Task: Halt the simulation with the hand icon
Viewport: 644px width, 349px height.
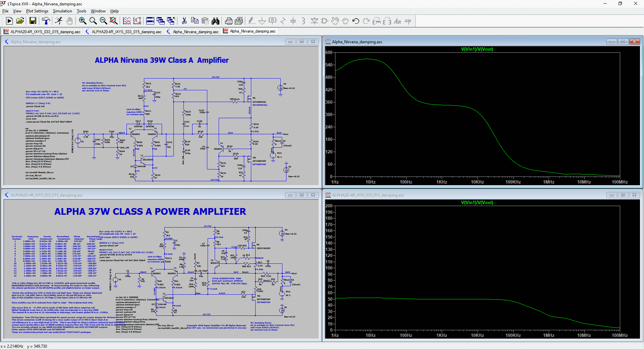Action: (69, 21)
